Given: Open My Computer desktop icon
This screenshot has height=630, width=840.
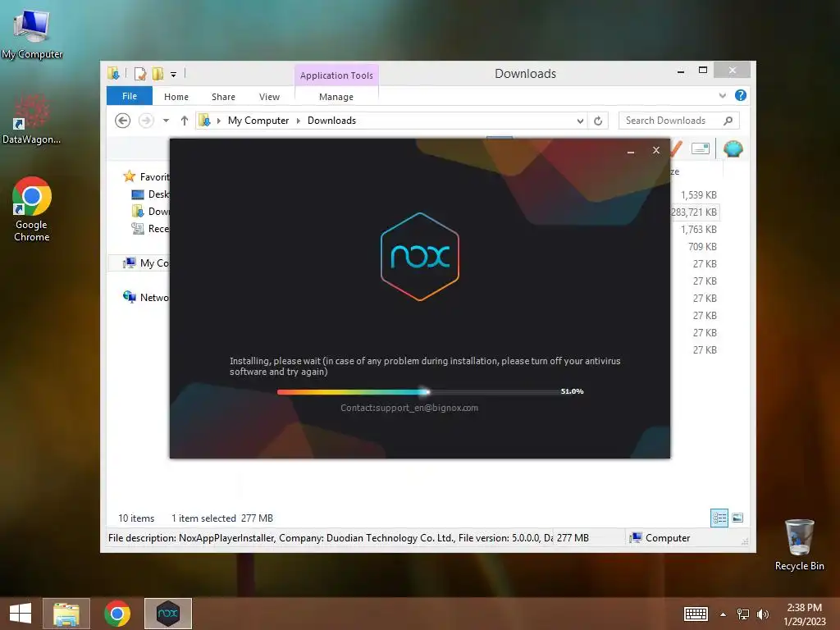Looking at the screenshot, I should [x=32, y=34].
